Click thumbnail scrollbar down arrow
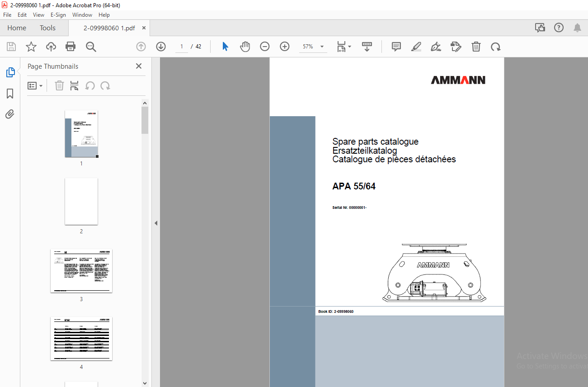Viewport: 588px width, 387px height. tap(145, 383)
